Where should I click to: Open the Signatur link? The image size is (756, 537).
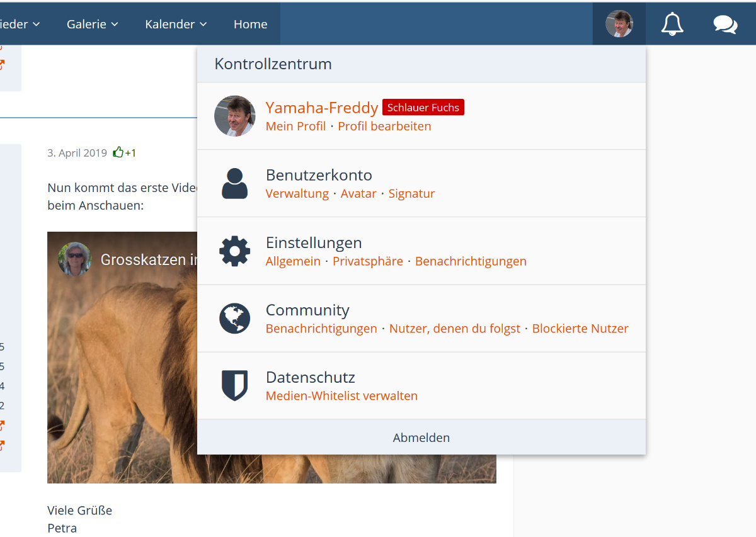coord(411,194)
